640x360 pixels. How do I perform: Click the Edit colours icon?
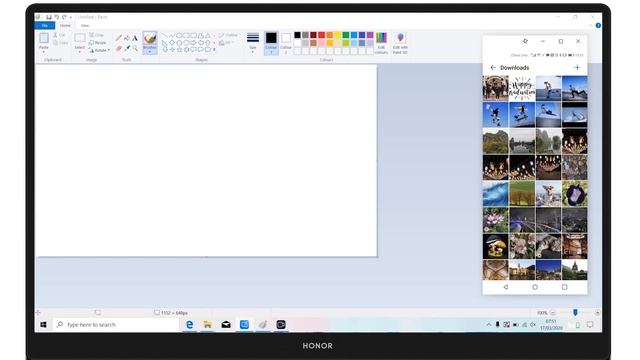(381, 38)
